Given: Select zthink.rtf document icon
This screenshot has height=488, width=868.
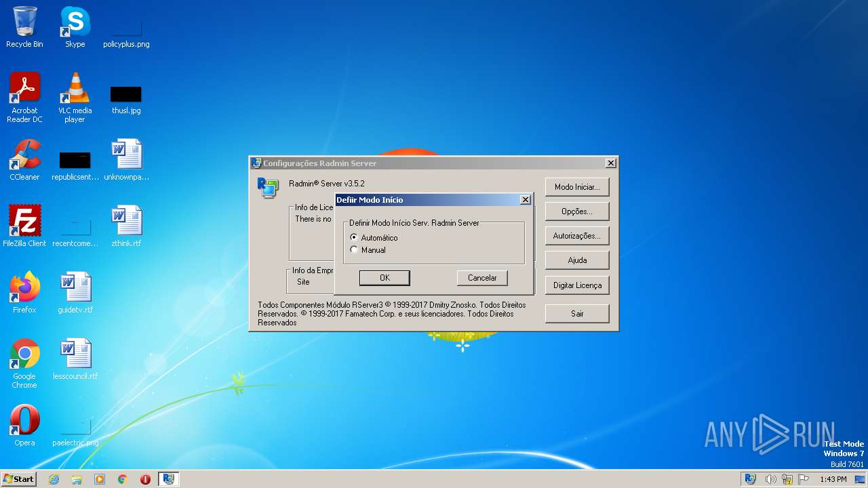Looking at the screenshot, I should point(126,226).
